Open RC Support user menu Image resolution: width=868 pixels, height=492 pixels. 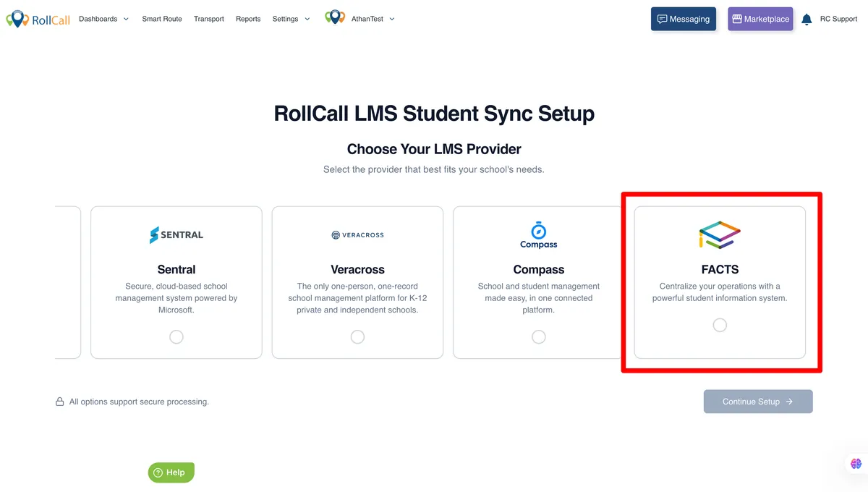click(838, 19)
